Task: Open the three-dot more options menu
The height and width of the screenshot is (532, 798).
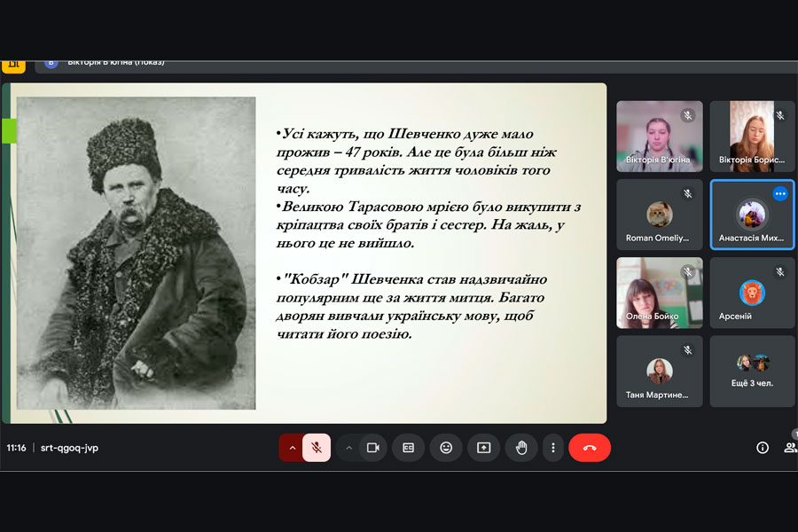Action: pos(553,448)
